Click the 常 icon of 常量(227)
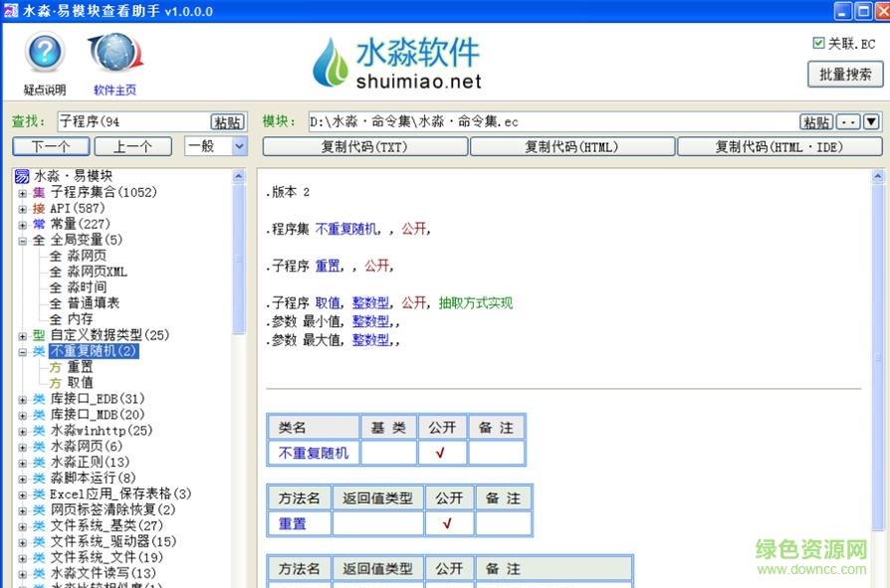Viewport: 890px width, 588px height. coord(38,223)
